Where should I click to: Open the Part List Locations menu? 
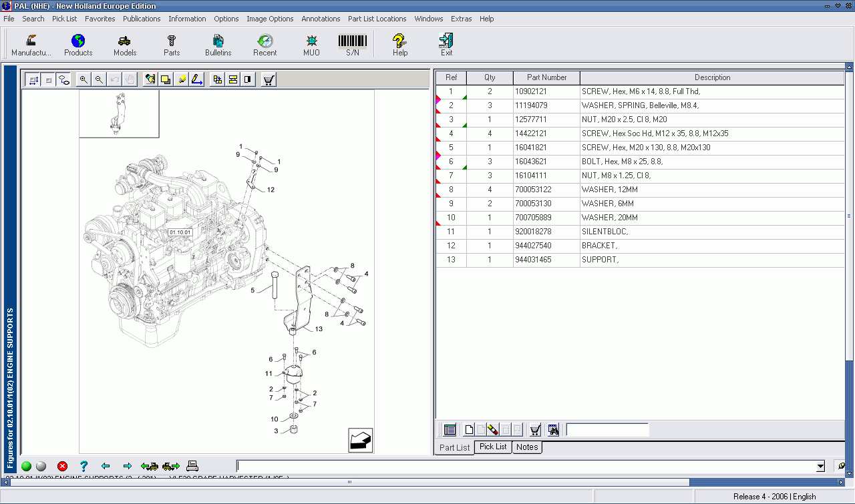[x=377, y=19]
